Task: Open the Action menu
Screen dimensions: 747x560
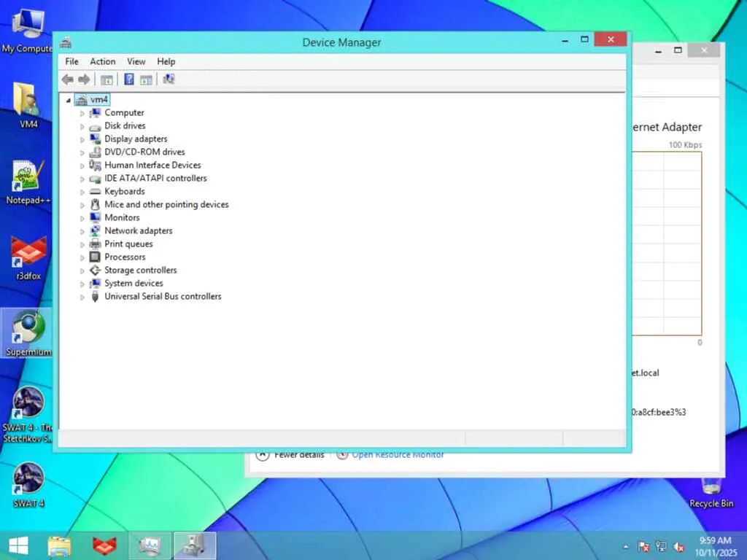Action: click(102, 61)
